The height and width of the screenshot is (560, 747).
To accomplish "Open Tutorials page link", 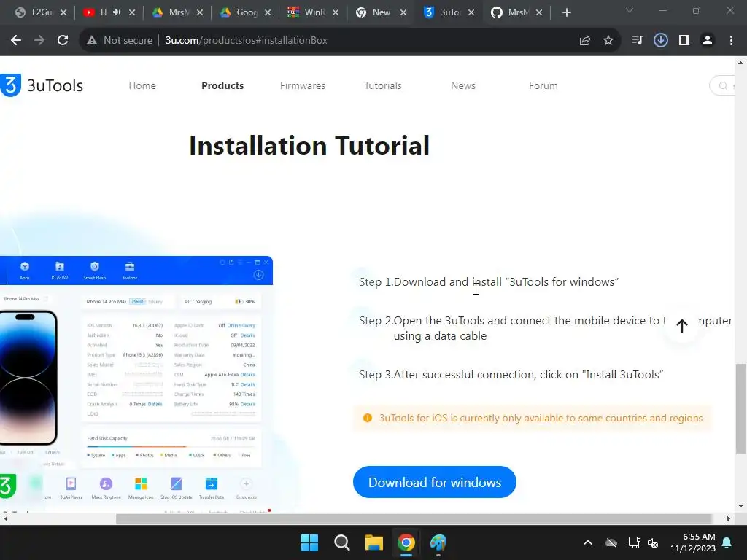I will pyautogui.click(x=383, y=86).
